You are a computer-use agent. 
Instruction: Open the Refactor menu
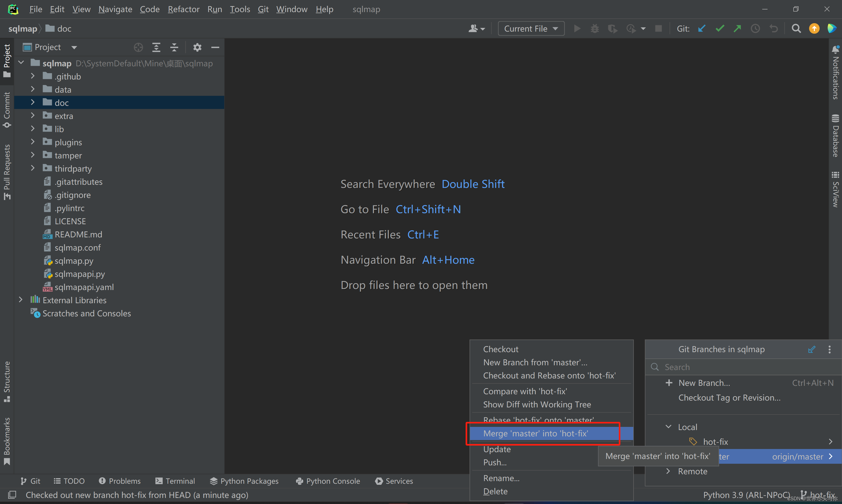[x=183, y=9]
